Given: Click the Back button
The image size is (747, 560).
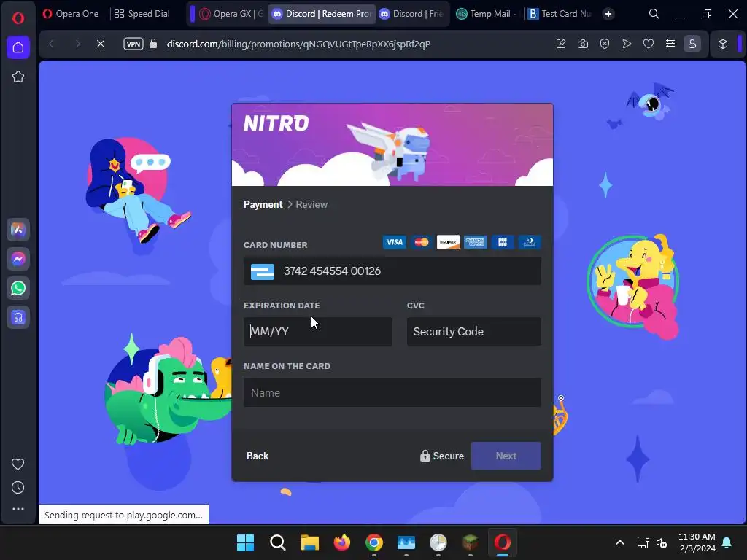Looking at the screenshot, I should click(x=258, y=456).
